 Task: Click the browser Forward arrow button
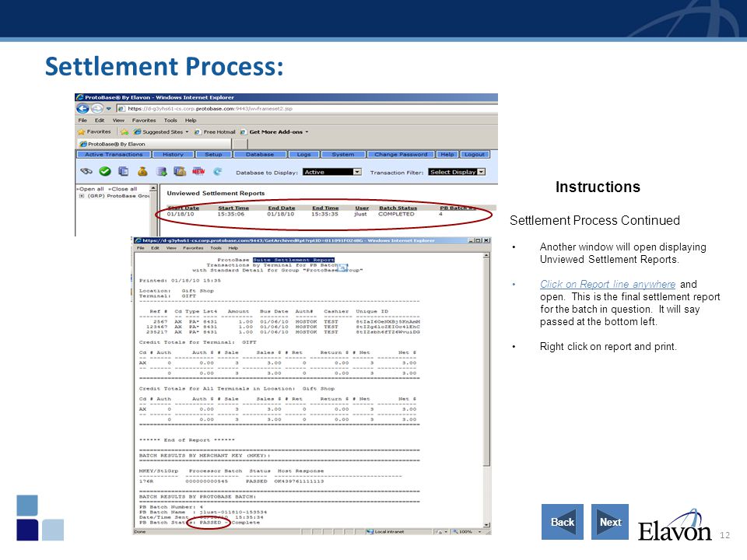(96, 109)
